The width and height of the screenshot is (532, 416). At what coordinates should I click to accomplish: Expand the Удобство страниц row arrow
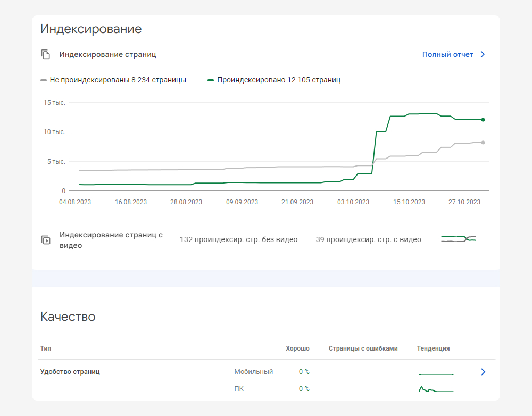pos(483,372)
